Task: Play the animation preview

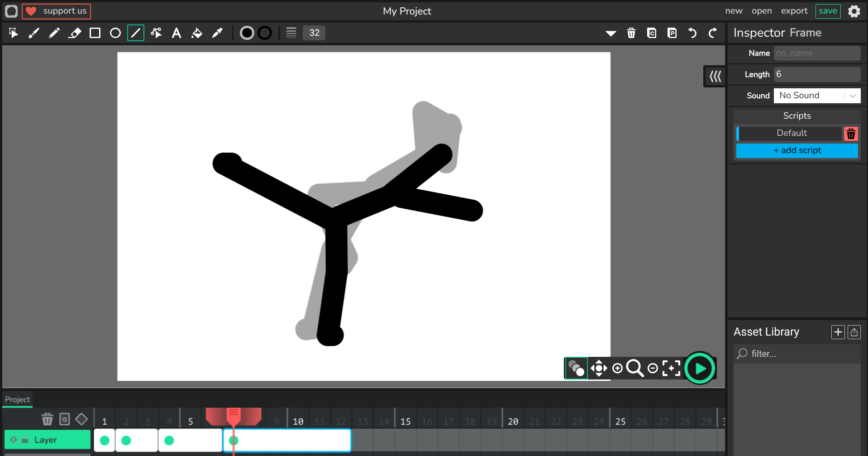Action: 700,368
